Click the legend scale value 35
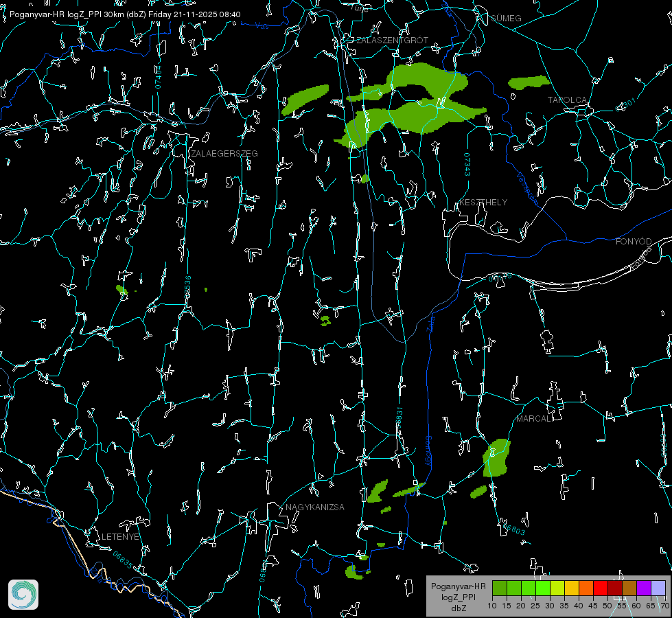 click(564, 606)
